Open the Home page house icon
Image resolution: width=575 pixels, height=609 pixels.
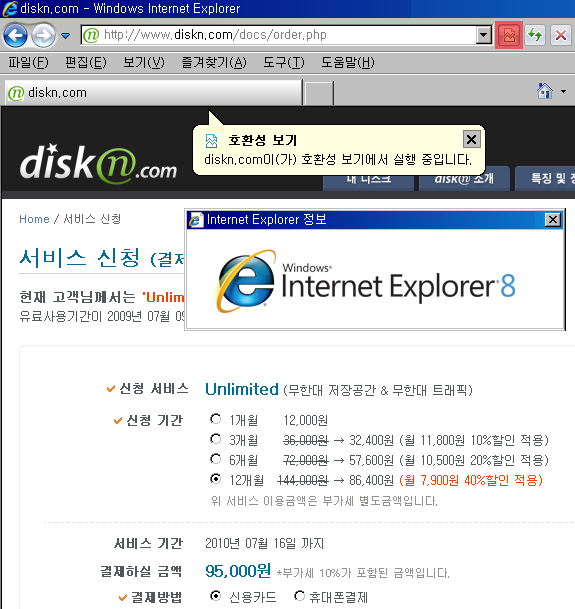545,91
